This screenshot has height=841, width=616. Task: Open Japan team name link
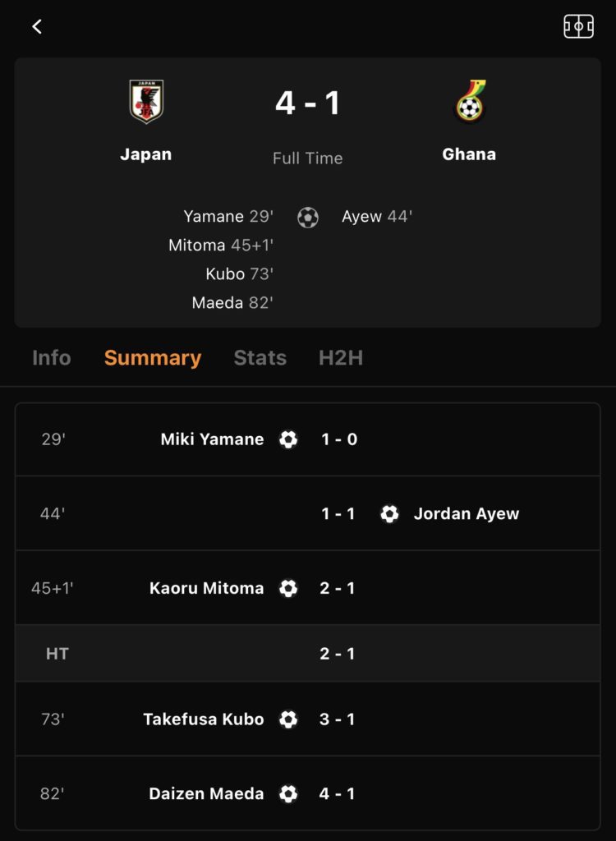pyautogui.click(x=146, y=154)
